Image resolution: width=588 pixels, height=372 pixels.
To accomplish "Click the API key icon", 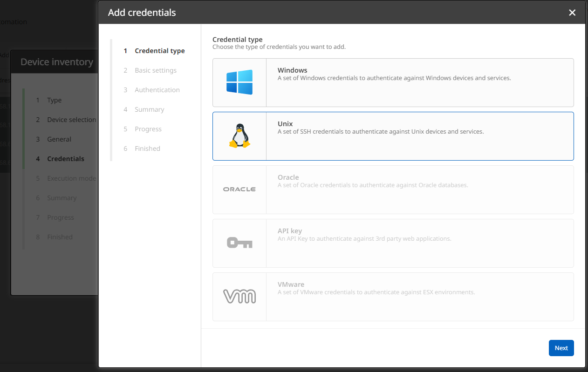I will tap(239, 242).
